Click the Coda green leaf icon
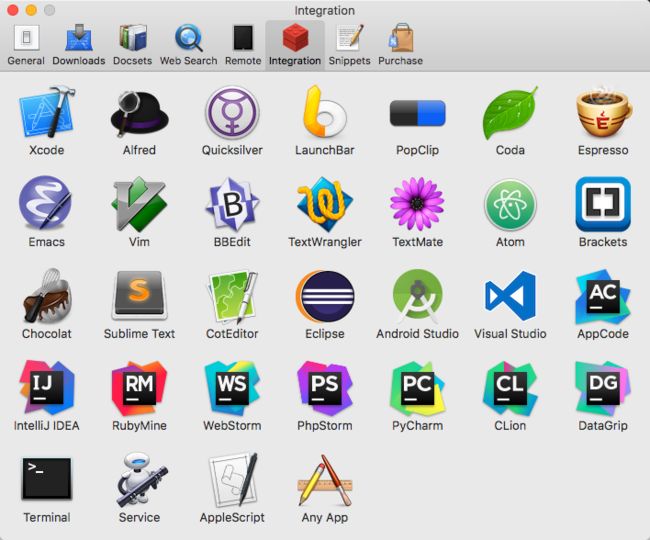Viewport: 650px width, 540px height. point(510,113)
